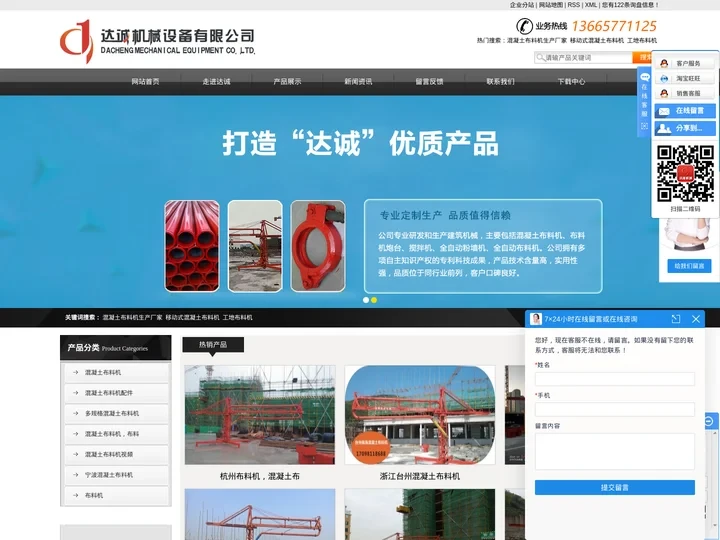Click the red pipe clamp banner thumbnail
Image resolution: width=720 pixels, height=540 pixels.
point(318,246)
